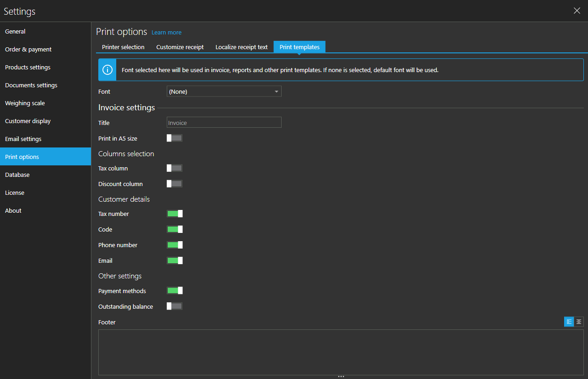Viewport: 588px width, 379px height.
Task: Click the info icon in the blue banner
Action: pyautogui.click(x=107, y=70)
